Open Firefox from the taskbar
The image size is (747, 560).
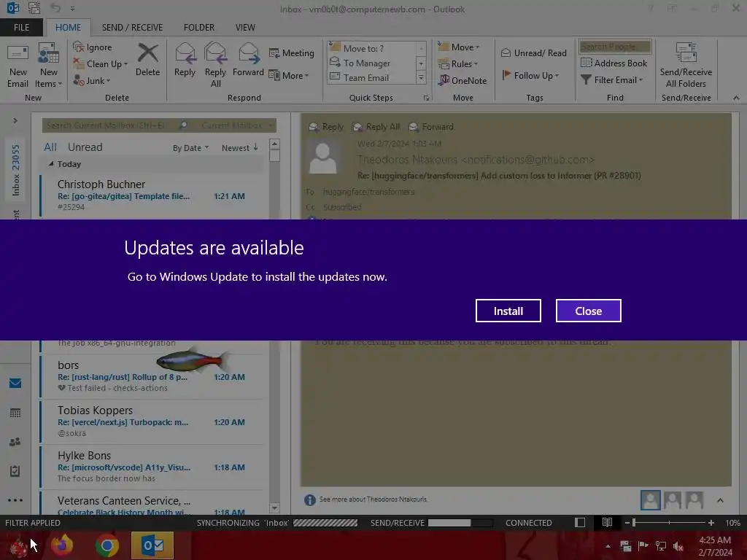coord(62,545)
